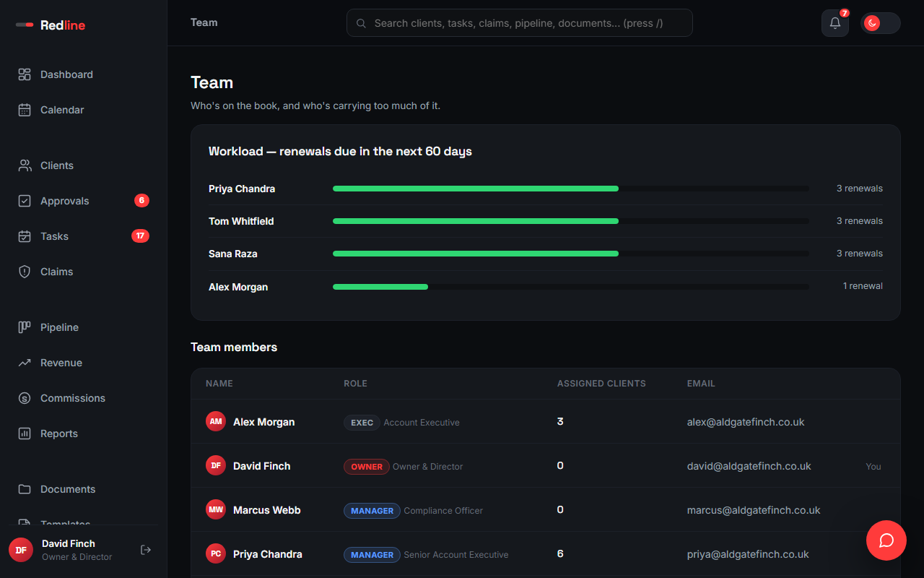Screen dimensions: 924x578
Task: Click the MANAGER badge for Marcus Webb
Action: pyautogui.click(x=372, y=510)
